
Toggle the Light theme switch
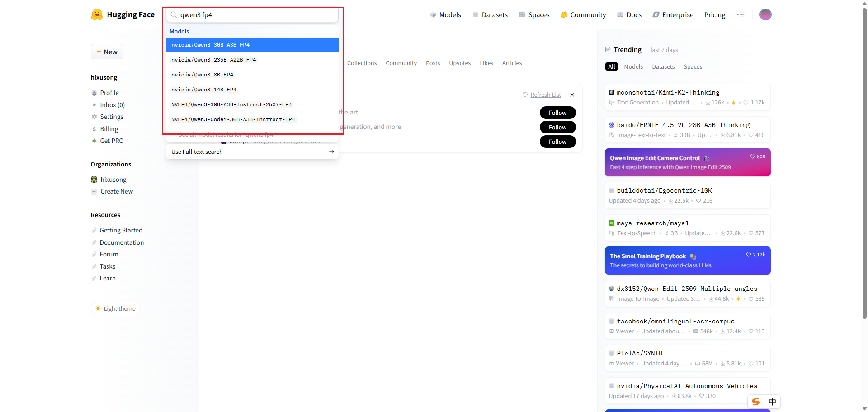116,308
